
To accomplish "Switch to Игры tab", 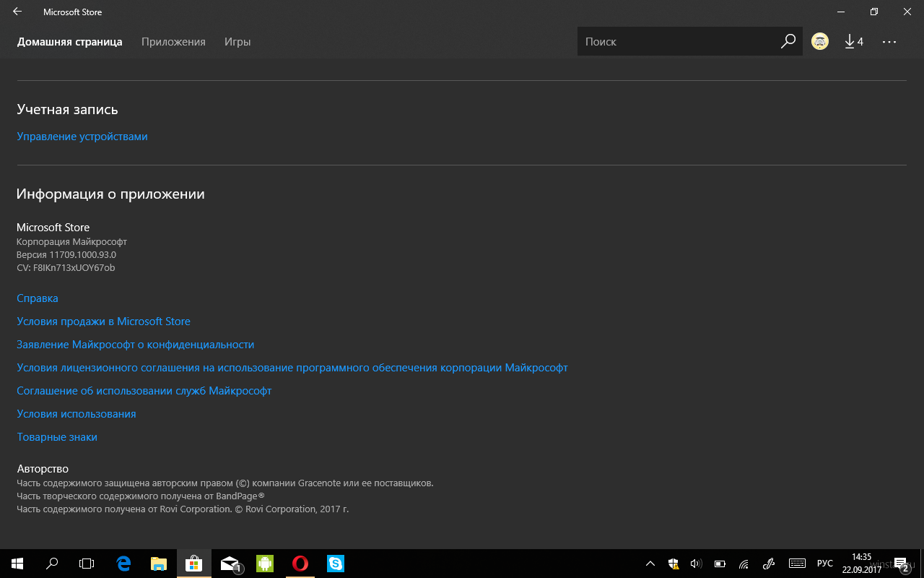I will tap(237, 42).
